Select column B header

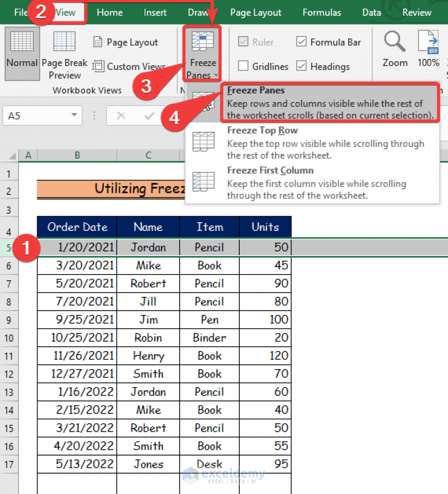coord(77,155)
